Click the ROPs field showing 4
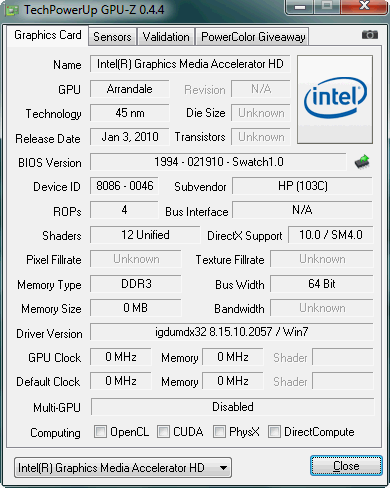 click(124, 210)
